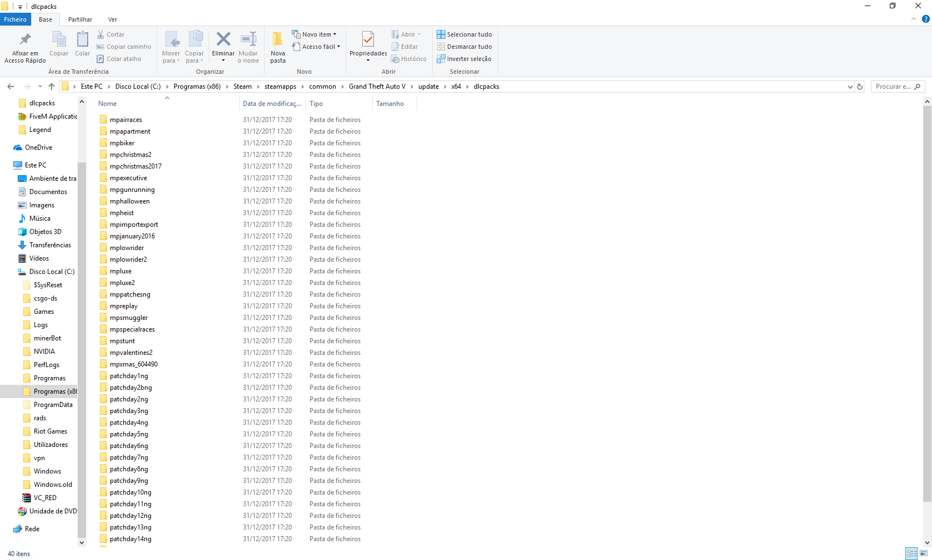The height and width of the screenshot is (560, 932).
Task: Open the Ficheiro menu tab
Action: 16,19
